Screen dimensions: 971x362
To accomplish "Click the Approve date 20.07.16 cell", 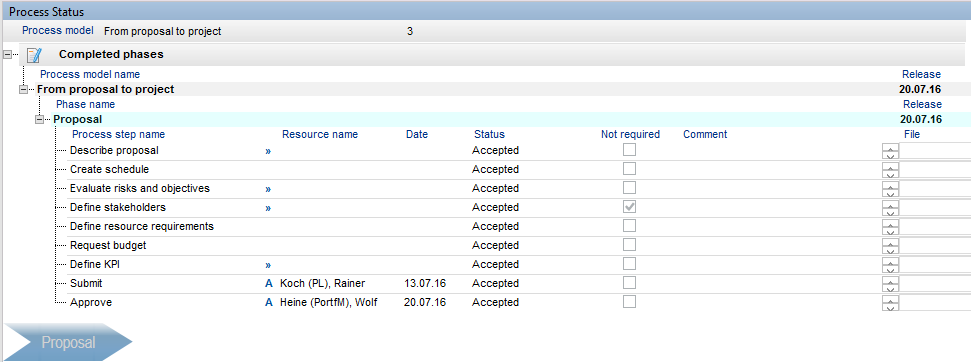I will pyautogui.click(x=425, y=303).
